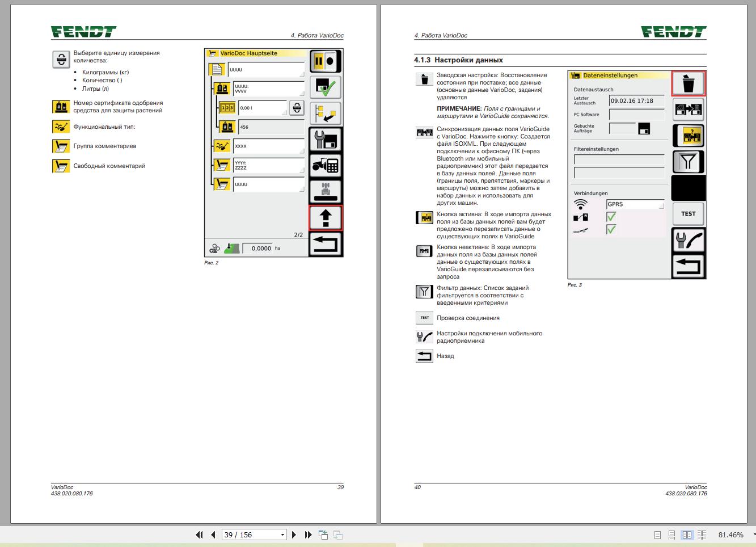Click the lock icon beside Выберите единицу измерения

pyautogui.click(x=61, y=59)
